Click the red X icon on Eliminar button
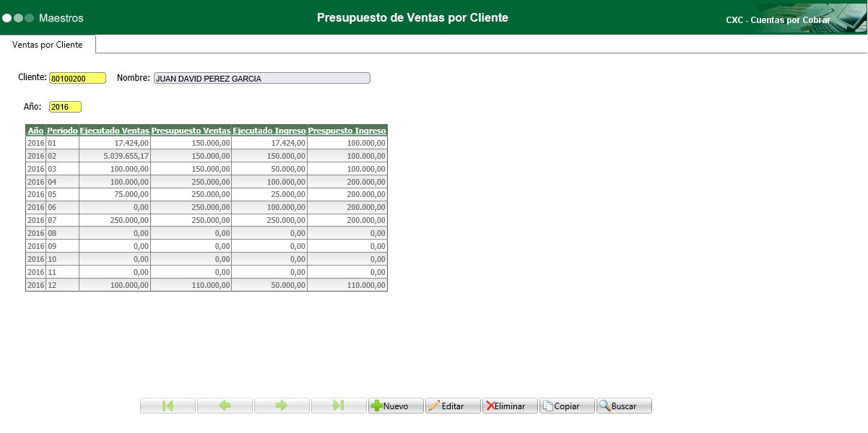 coord(490,405)
